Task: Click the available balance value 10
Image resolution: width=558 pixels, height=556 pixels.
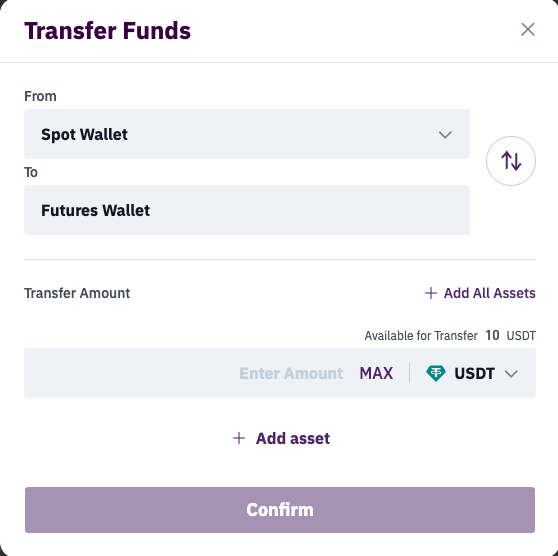Action: point(492,335)
